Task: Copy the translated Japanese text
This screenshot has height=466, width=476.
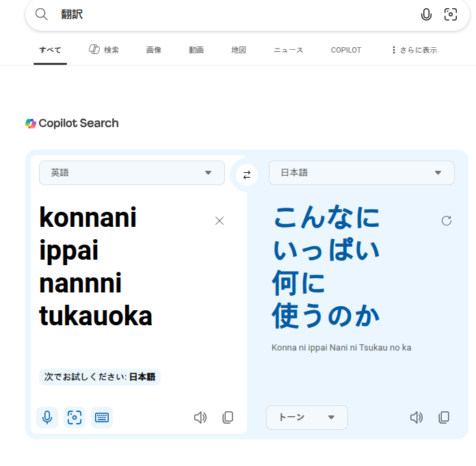Action: [444, 417]
